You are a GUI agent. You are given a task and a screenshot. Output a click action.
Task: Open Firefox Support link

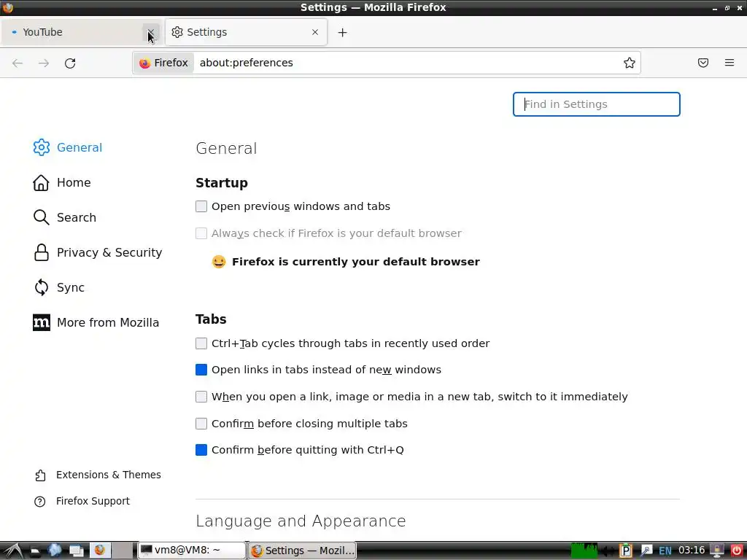pos(82,502)
